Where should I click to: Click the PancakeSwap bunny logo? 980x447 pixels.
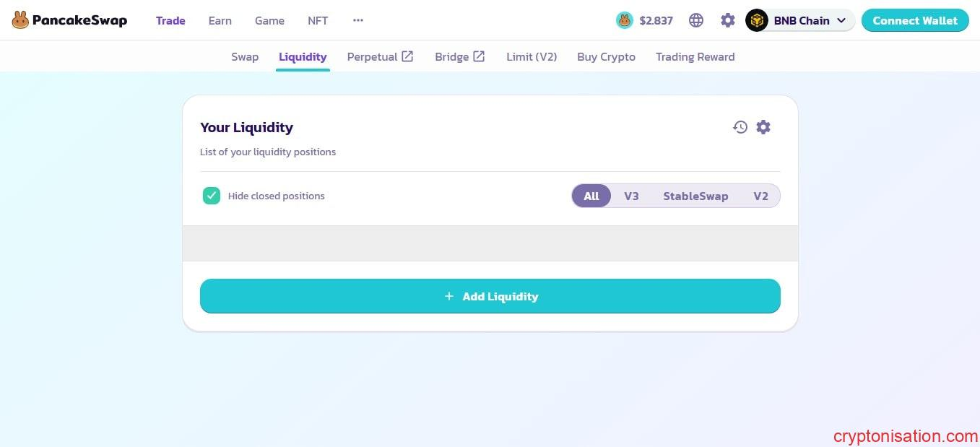click(20, 20)
